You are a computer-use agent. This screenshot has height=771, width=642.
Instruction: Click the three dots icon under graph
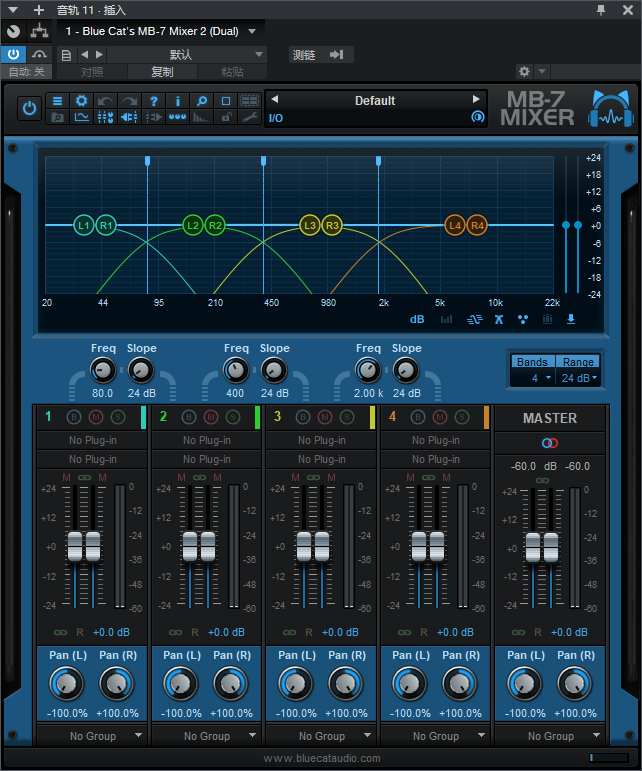coord(523,320)
